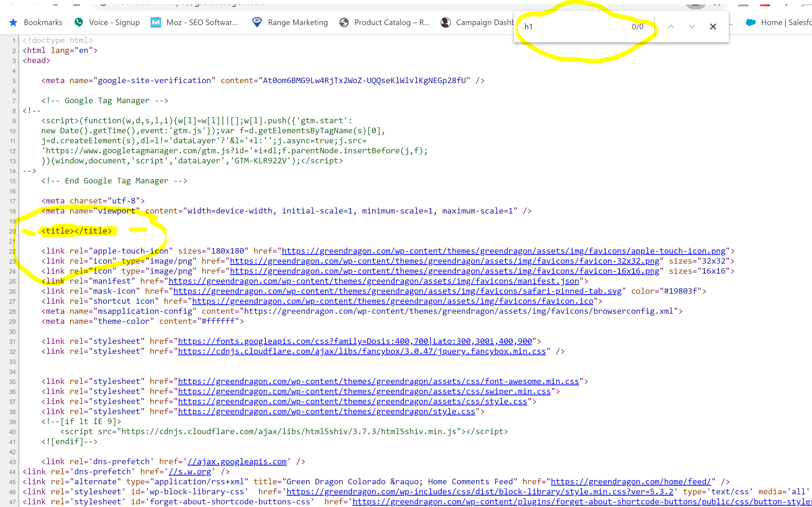Click the html lang="en" line
Screen dimensions: 812x507
[x=60, y=50]
